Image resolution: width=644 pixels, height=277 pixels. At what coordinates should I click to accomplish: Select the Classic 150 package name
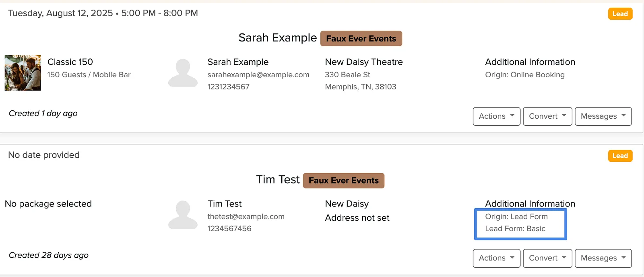pos(70,62)
